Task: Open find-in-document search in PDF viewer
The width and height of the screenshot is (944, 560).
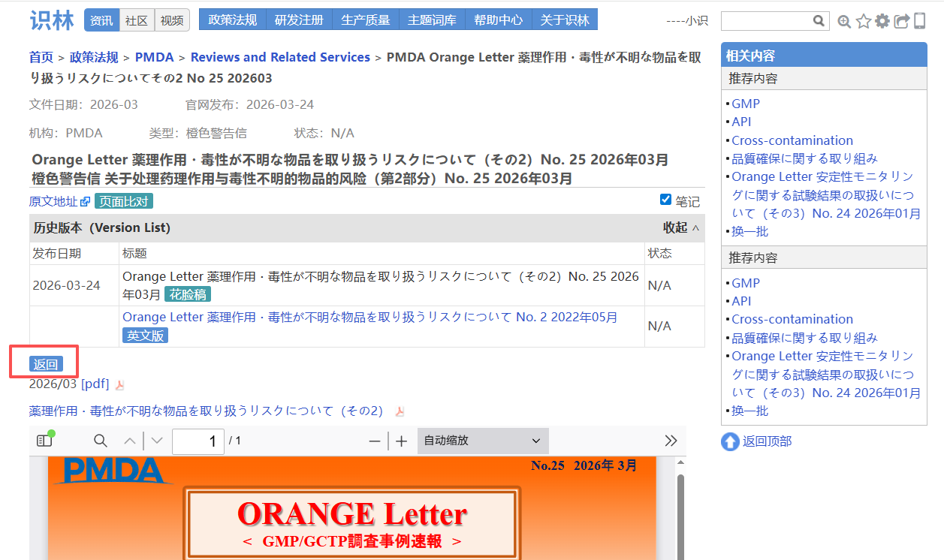Action: point(100,441)
